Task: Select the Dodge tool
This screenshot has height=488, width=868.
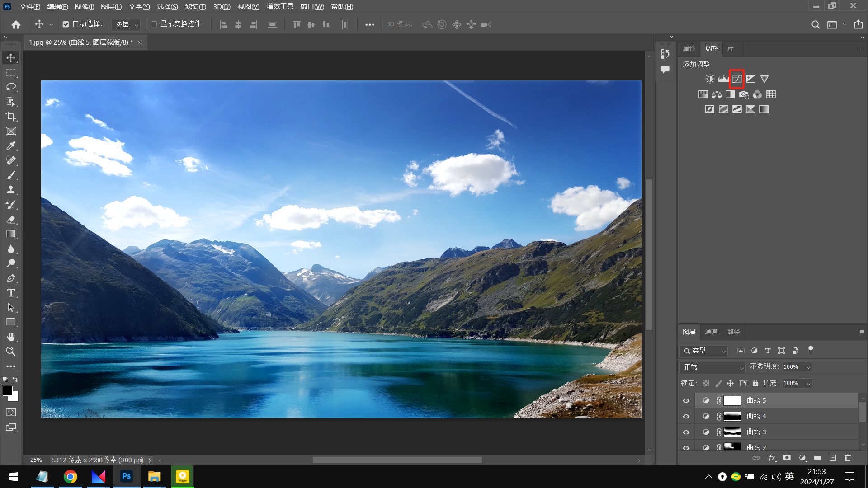Action: tap(11, 263)
